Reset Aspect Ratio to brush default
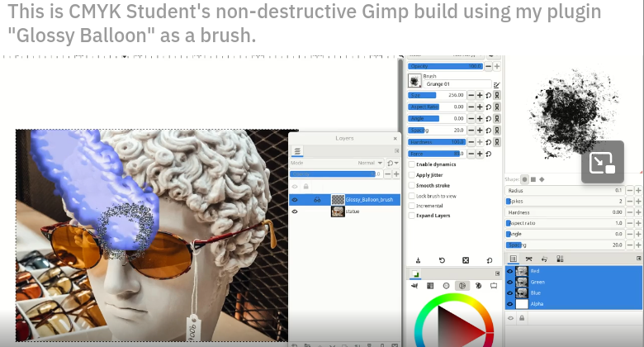 488,107
